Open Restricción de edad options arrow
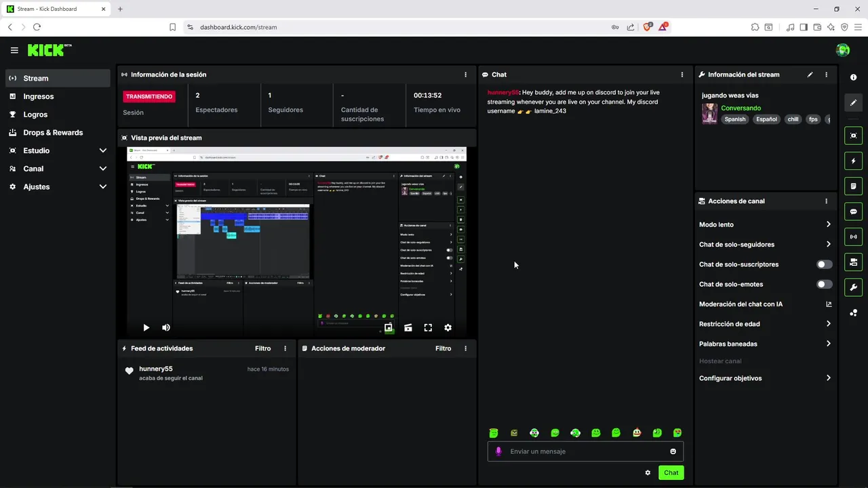Viewport: 868px width, 488px height. 828,324
